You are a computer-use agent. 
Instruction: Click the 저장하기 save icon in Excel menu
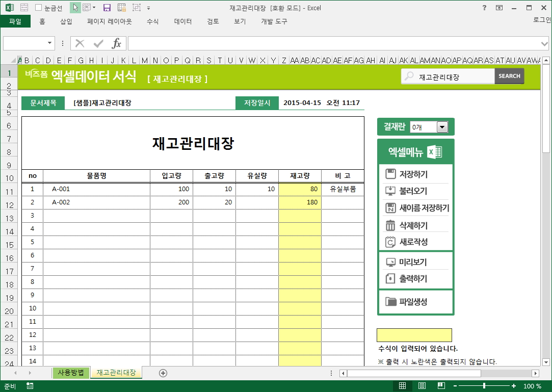pos(390,174)
